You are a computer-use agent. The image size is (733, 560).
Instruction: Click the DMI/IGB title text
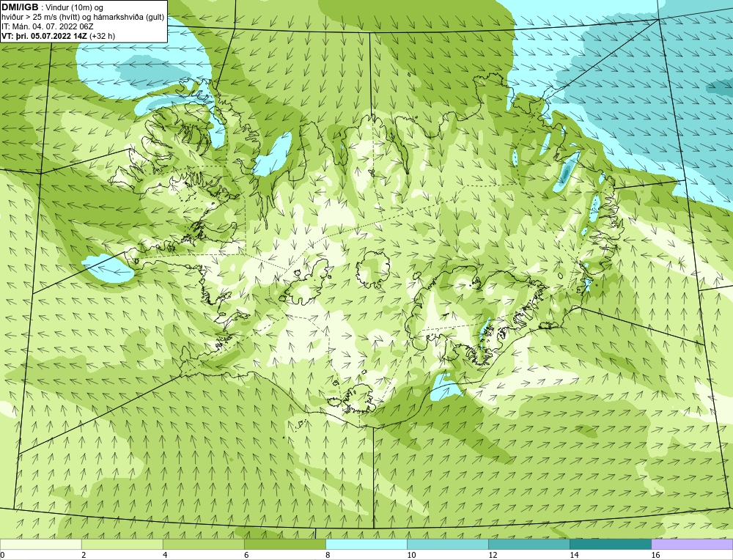pos(20,7)
